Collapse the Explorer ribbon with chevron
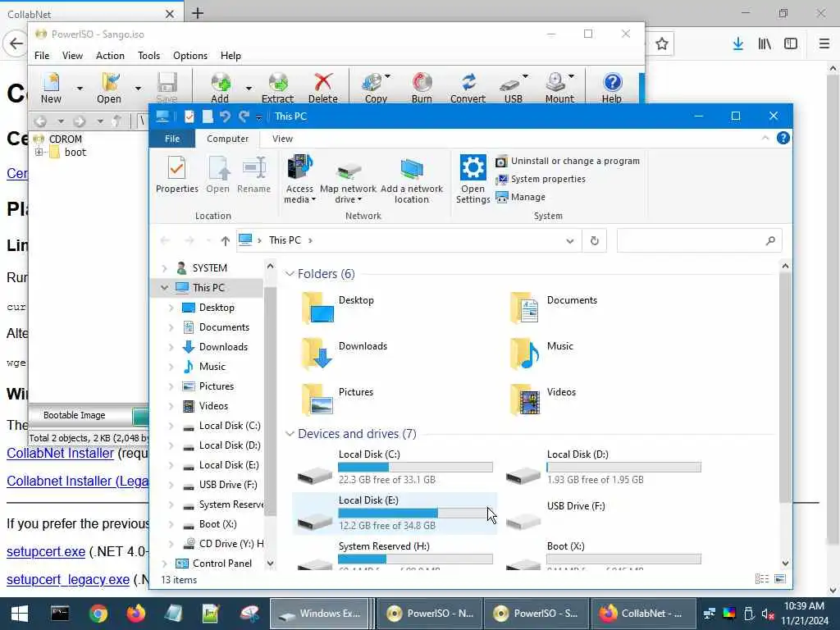Screen dimensions: 840x630 pyautogui.click(x=765, y=138)
